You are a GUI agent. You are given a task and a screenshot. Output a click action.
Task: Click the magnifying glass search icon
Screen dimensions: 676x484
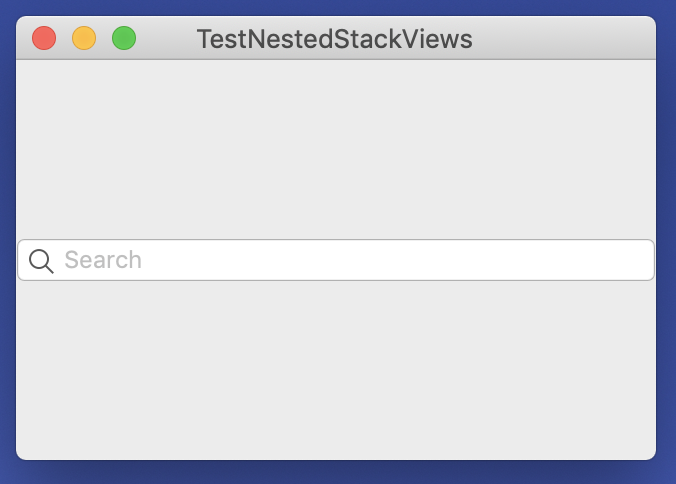click(x=41, y=261)
